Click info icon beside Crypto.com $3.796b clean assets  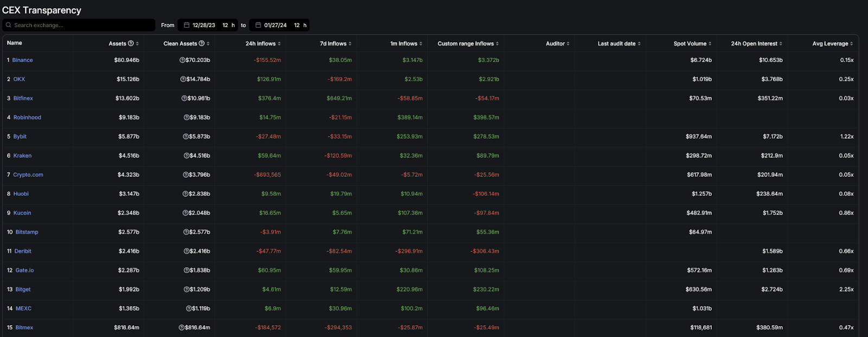coord(186,175)
